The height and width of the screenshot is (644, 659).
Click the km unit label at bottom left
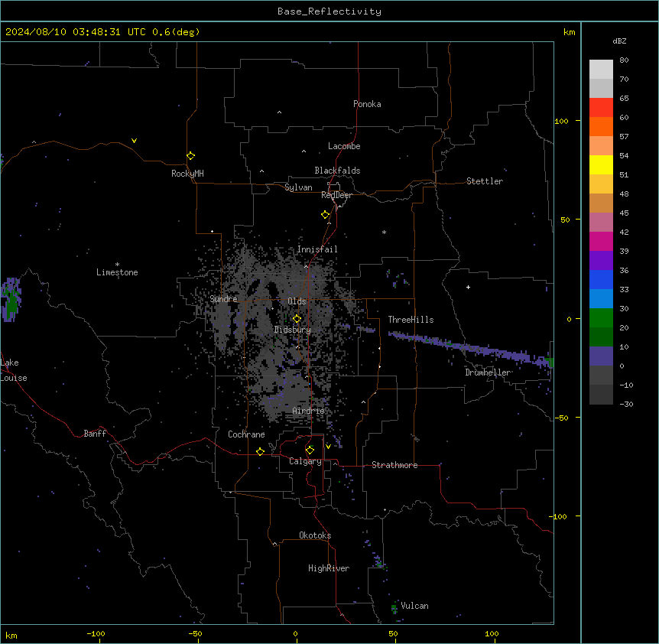pos(11,635)
